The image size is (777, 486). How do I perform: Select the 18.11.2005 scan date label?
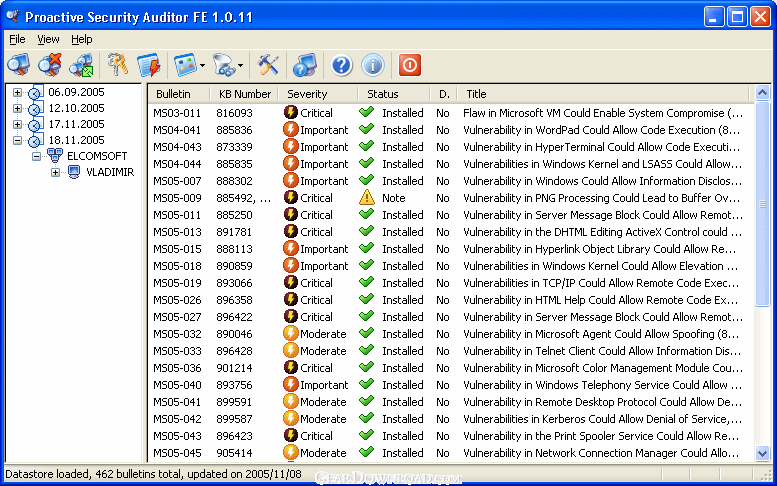76,140
